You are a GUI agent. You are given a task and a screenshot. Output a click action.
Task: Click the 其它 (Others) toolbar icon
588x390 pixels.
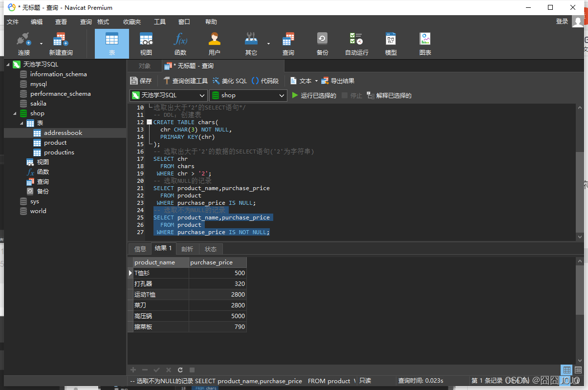[251, 44]
